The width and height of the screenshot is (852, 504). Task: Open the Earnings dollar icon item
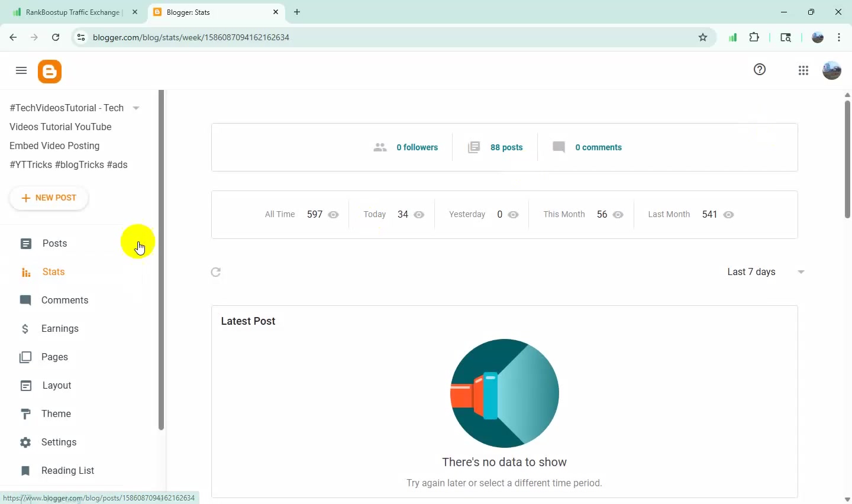pos(25,329)
